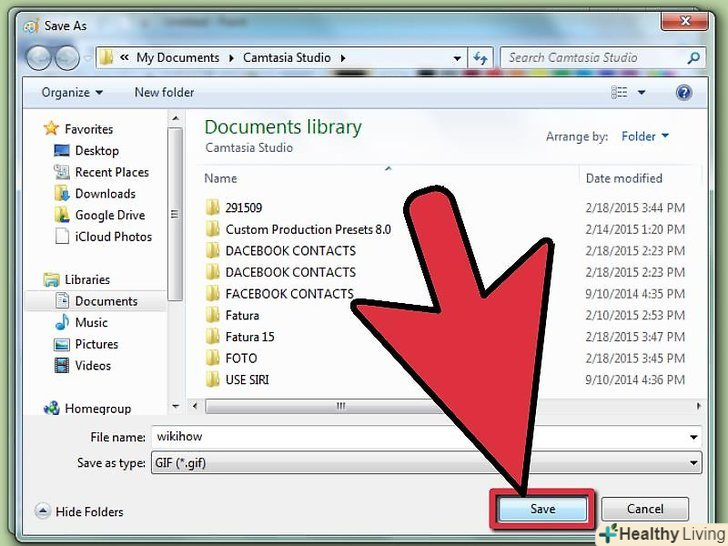Select Homegroup in the navigation pane
The height and width of the screenshot is (546, 728).
coord(98,409)
